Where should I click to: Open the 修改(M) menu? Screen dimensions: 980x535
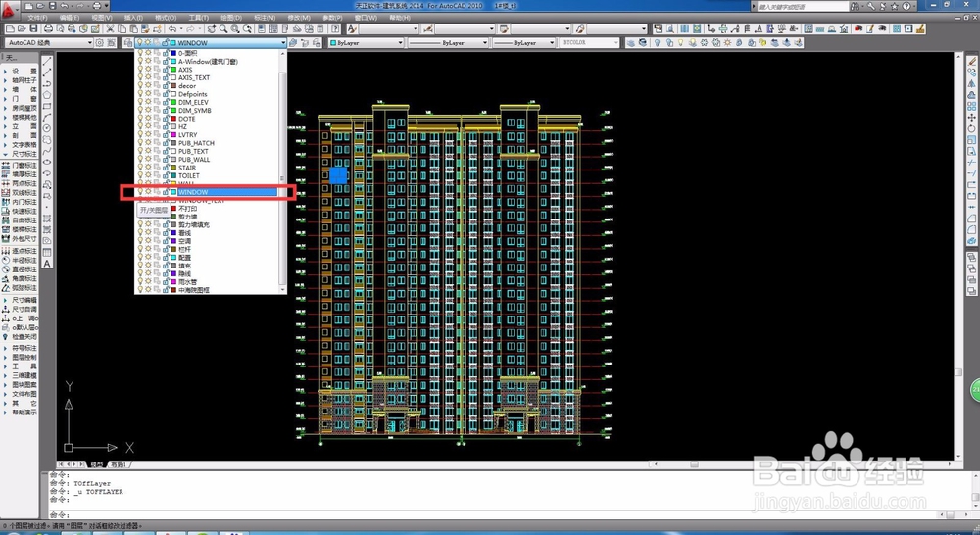(299, 18)
